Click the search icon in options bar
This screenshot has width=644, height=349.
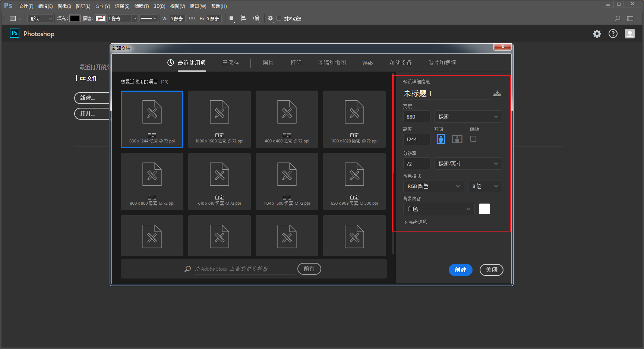[618, 18]
